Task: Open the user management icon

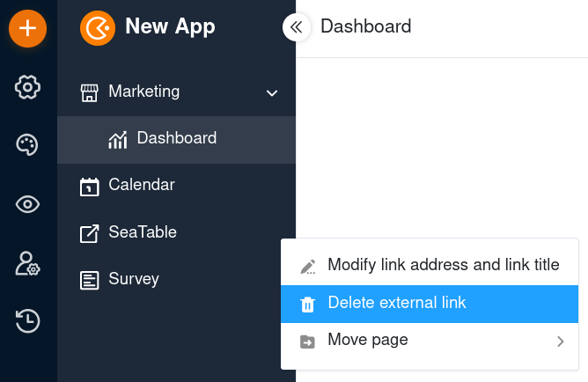Action: (28, 264)
